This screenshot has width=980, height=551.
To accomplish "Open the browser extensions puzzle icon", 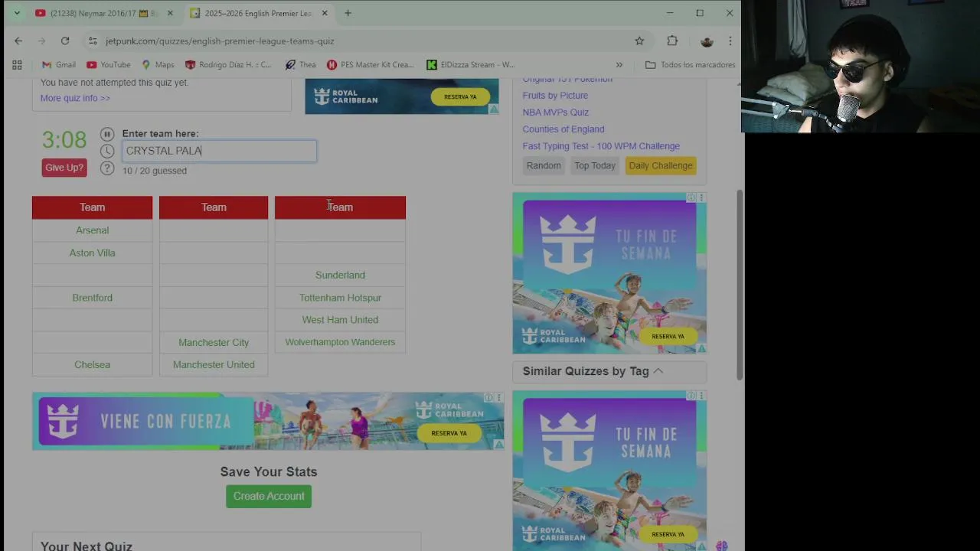I will tap(672, 41).
